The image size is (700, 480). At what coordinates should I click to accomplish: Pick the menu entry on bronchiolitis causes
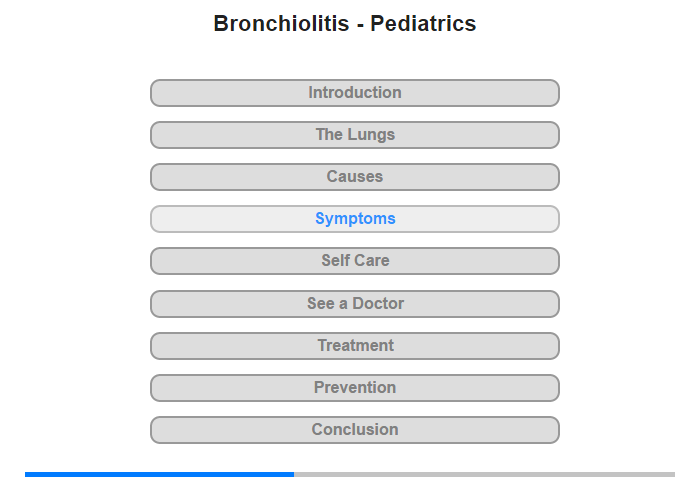tap(354, 177)
